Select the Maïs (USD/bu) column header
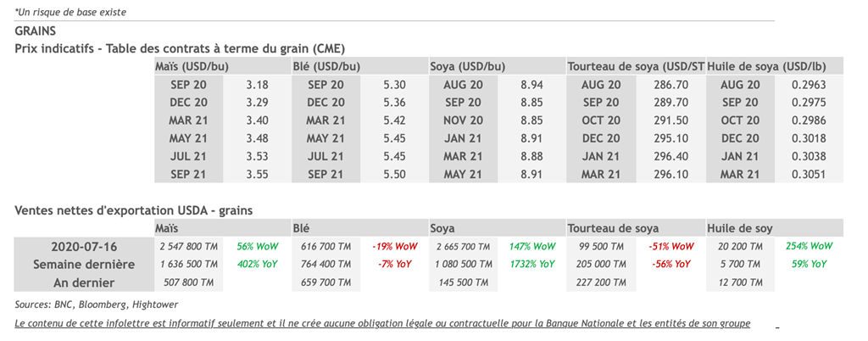 tap(192, 66)
